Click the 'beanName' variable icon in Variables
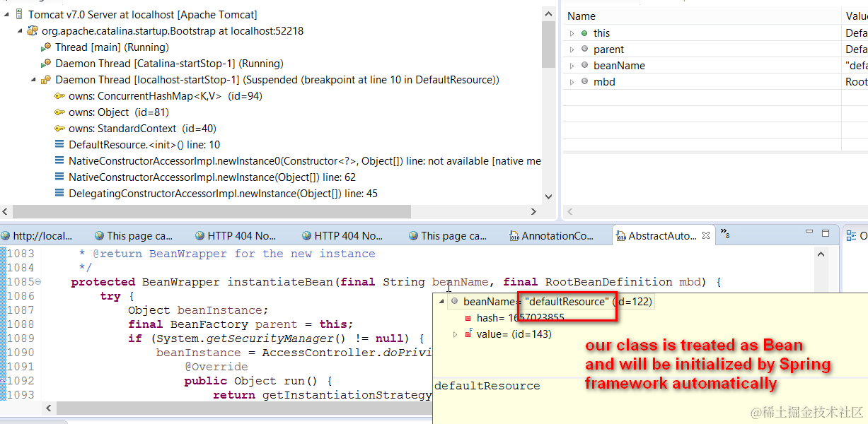 pyautogui.click(x=584, y=65)
